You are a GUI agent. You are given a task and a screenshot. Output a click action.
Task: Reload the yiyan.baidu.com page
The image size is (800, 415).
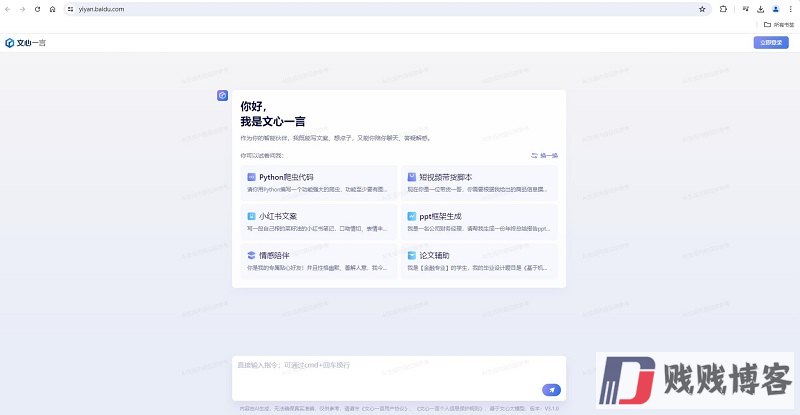click(x=37, y=9)
